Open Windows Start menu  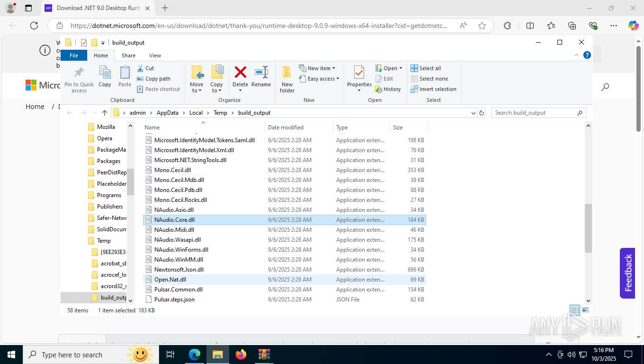[11, 355]
